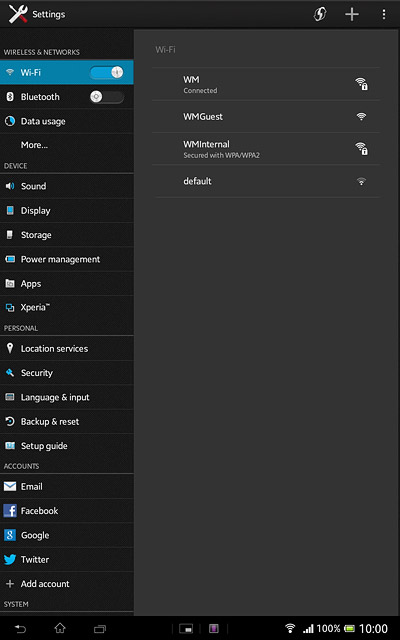This screenshot has width=400, height=640.
Task: Turn off the Wi-Fi switch
Action: (x=107, y=72)
